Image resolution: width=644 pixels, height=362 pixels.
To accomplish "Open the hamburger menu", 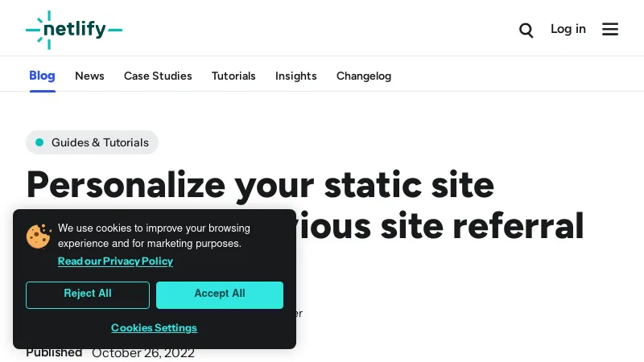I will [610, 29].
